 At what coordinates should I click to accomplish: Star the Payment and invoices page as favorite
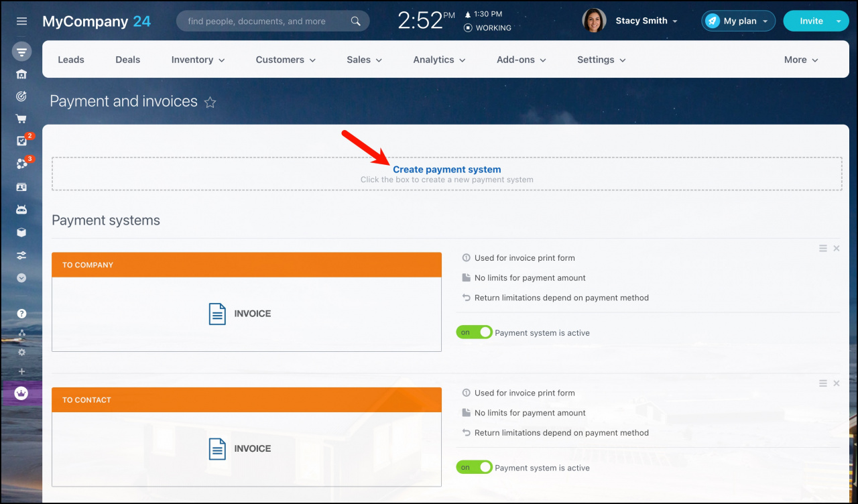point(210,103)
